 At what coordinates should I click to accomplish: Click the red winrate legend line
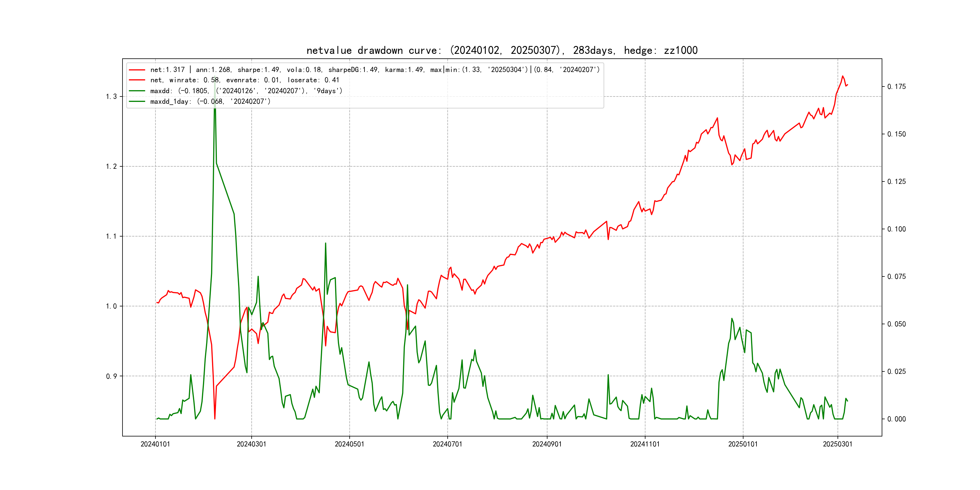pos(137,80)
